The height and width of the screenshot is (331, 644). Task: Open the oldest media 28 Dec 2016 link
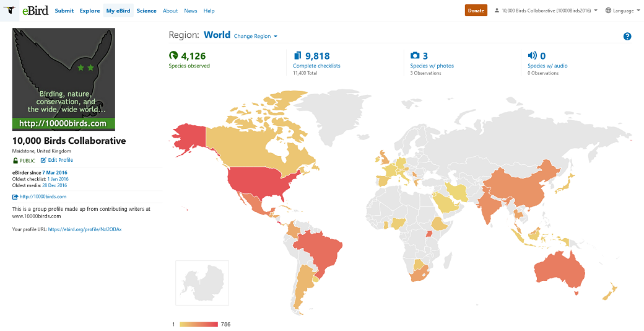pyautogui.click(x=54, y=185)
